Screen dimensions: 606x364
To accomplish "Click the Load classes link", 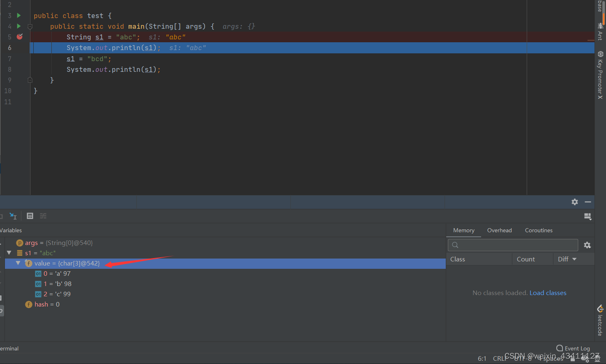I will pos(548,293).
